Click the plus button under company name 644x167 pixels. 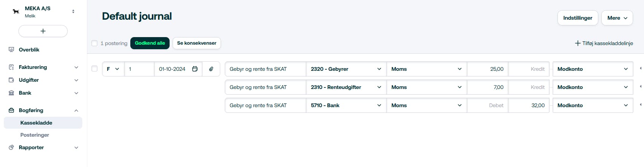(43, 31)
